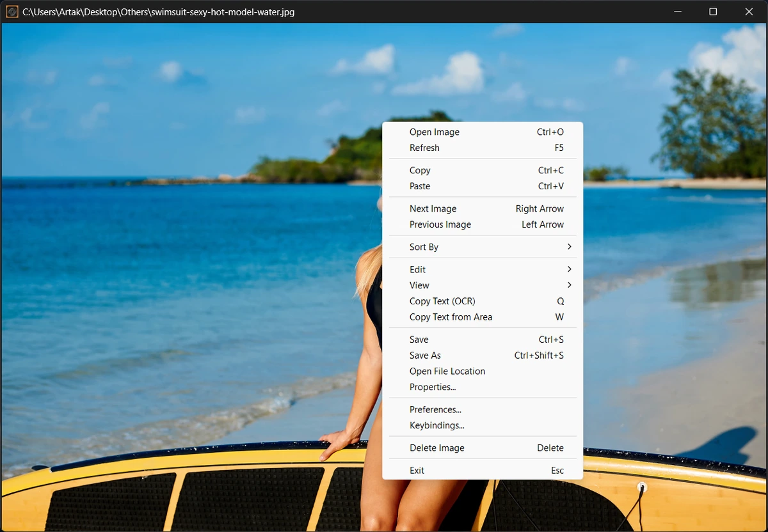Select Exit in the context menu

(x=483, y=471)
